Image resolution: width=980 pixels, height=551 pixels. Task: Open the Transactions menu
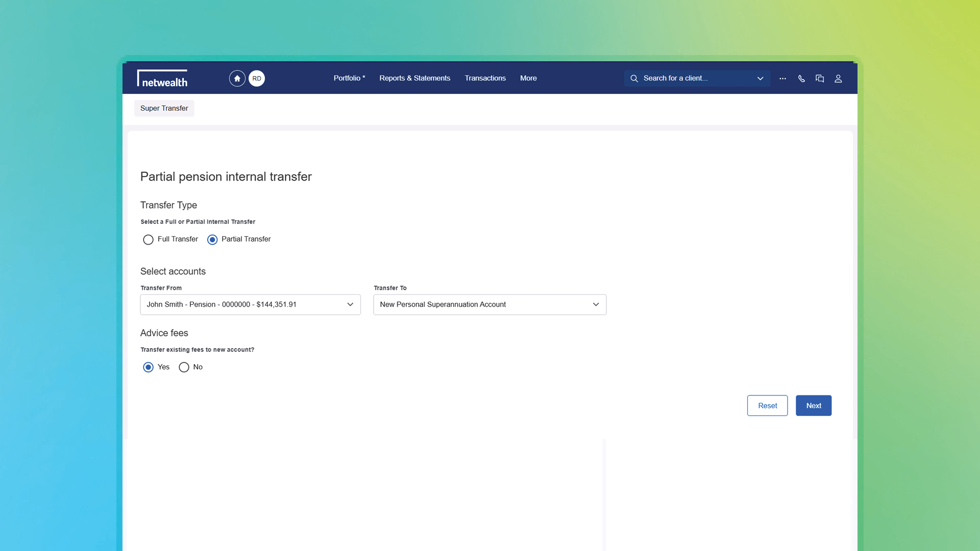coord(485,78)
